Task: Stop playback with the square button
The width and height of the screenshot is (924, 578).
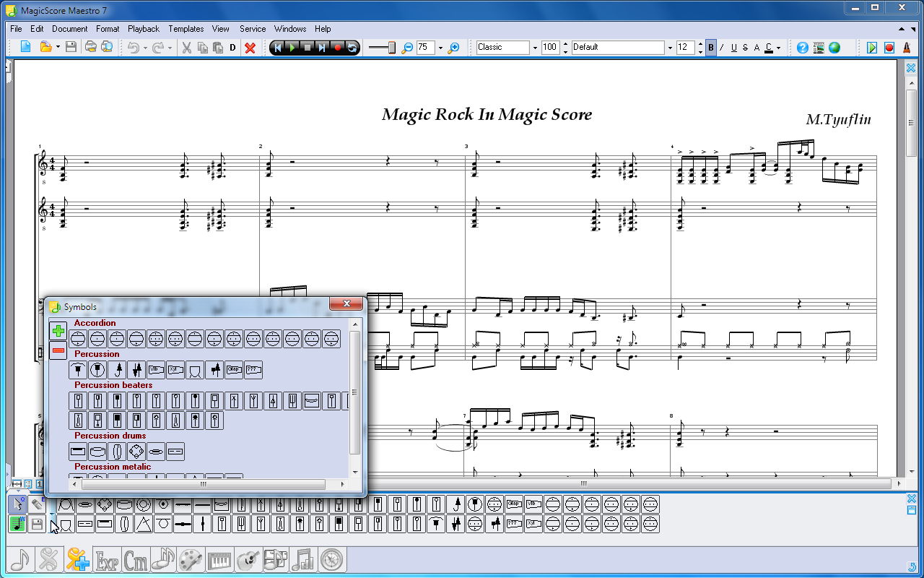Action: [307, 48]
